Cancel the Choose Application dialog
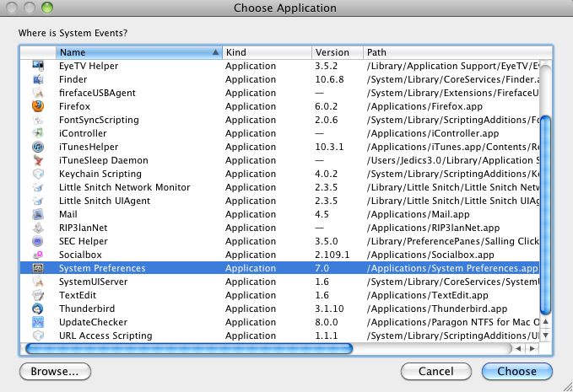The height and width of the screenshot is (392, 573). (x=436, y=372)
